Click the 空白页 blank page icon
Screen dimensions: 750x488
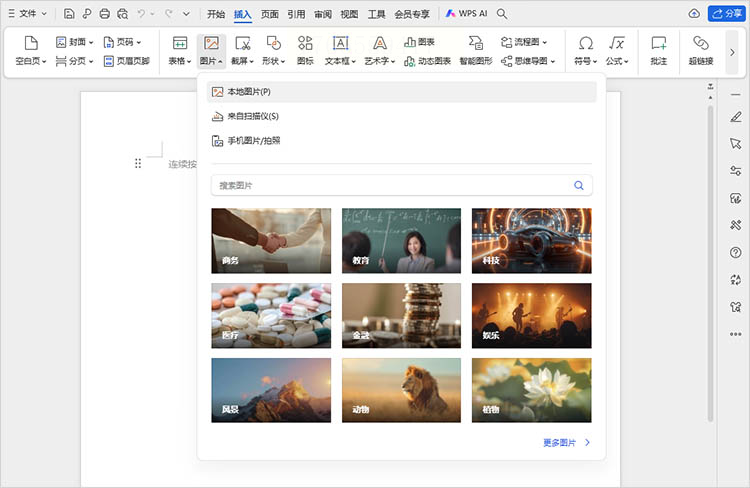click(x=30, y=43)
